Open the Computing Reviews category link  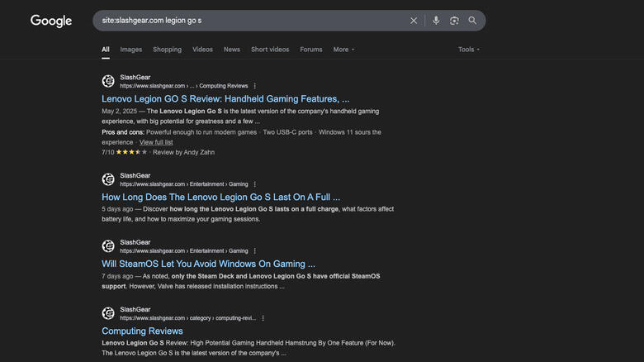tap(142, 331)
